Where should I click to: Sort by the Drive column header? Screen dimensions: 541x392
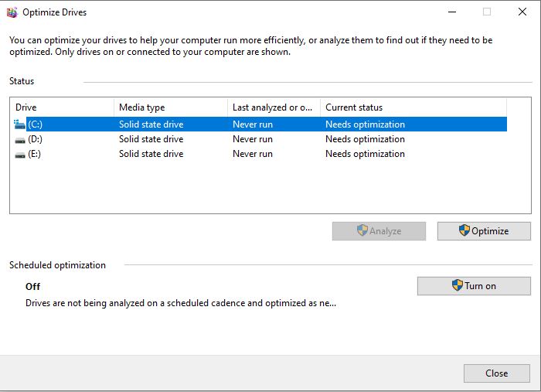coord(63,107)
